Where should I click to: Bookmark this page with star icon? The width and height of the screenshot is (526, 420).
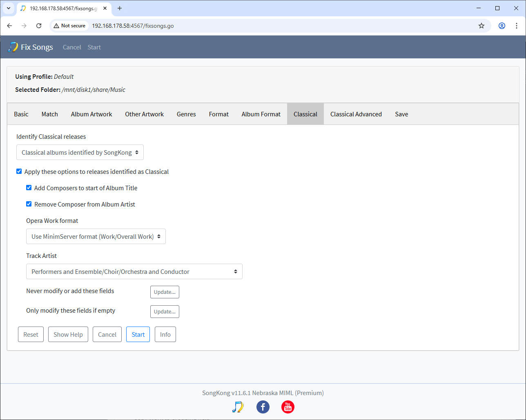(x=481, y=26)
